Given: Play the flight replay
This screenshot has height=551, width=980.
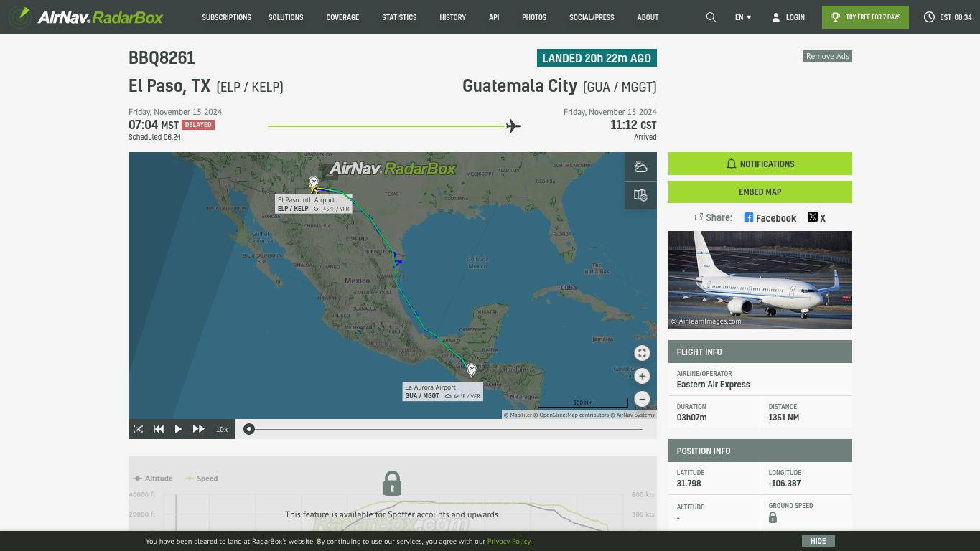Looking at the screenshot, I should [x=178, y=429].
